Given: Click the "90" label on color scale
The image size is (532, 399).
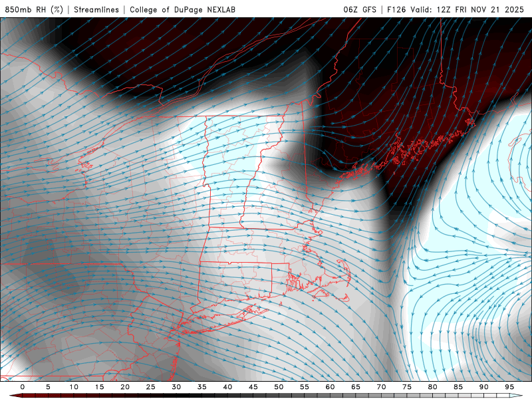Looking at the screenshot, I should (x=483, y=387).
